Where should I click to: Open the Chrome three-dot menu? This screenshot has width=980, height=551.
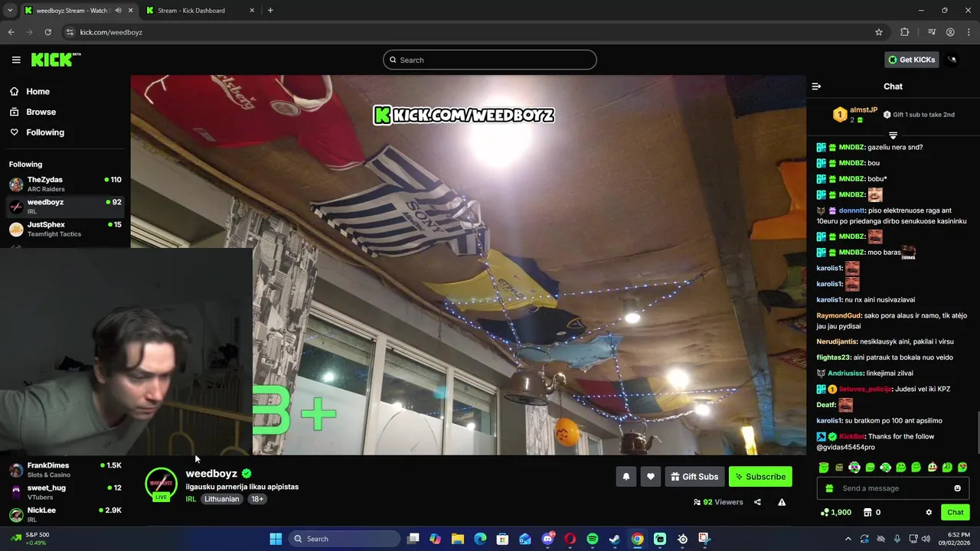coord(969,32)
